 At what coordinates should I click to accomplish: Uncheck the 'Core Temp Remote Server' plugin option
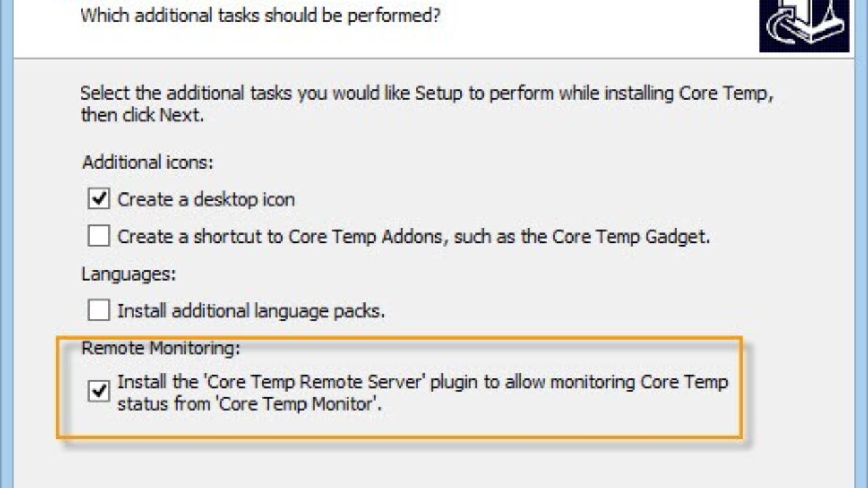[98, 391]
